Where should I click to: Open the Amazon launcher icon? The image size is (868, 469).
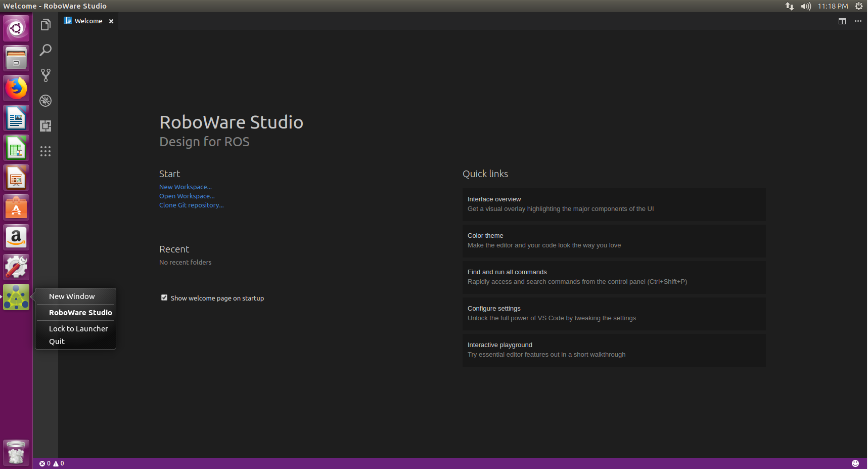coord(16,237)
